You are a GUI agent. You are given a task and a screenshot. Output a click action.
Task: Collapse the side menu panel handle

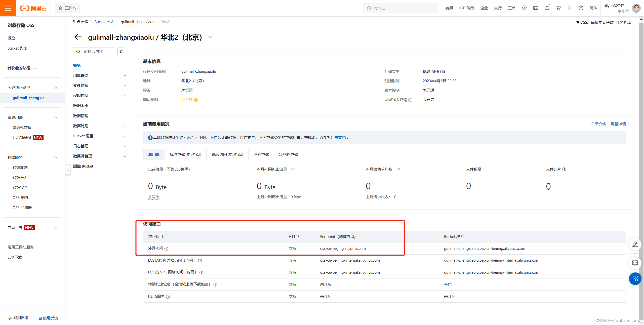coord(68,170)
